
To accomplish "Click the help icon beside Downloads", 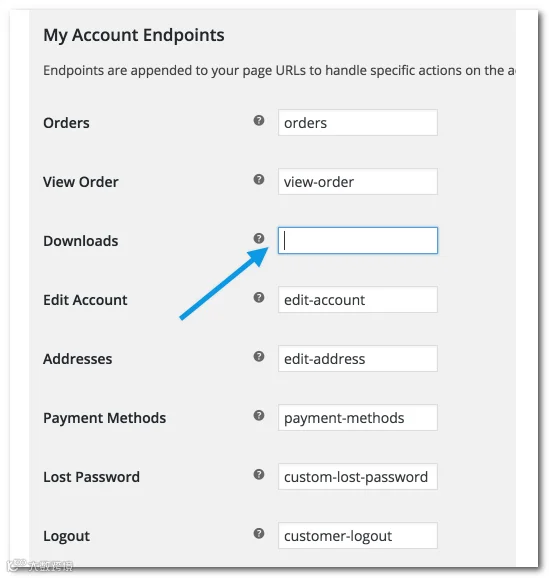I will click(x=259, y=238).
